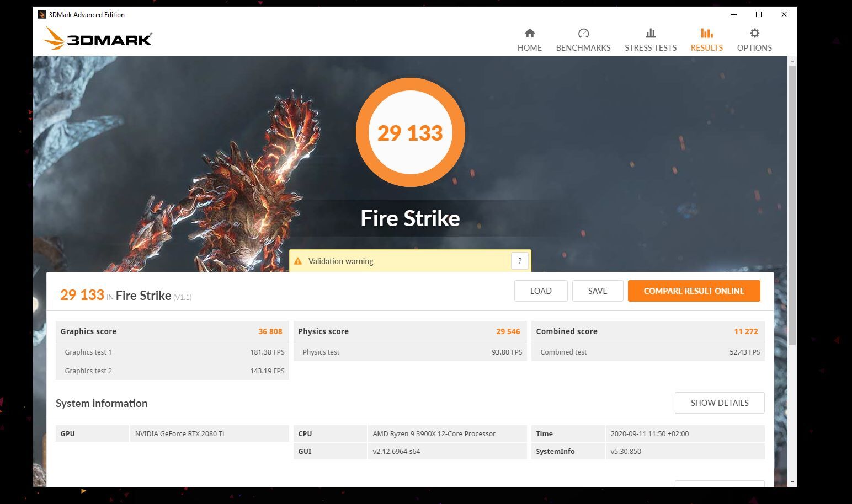Click the Graphics score value 36 808
Screen dimensions: 852x504
click(270, 331)
